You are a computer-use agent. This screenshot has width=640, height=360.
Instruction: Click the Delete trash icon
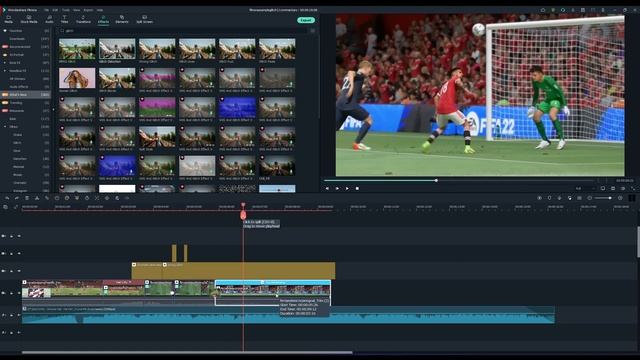click(27, 198)
